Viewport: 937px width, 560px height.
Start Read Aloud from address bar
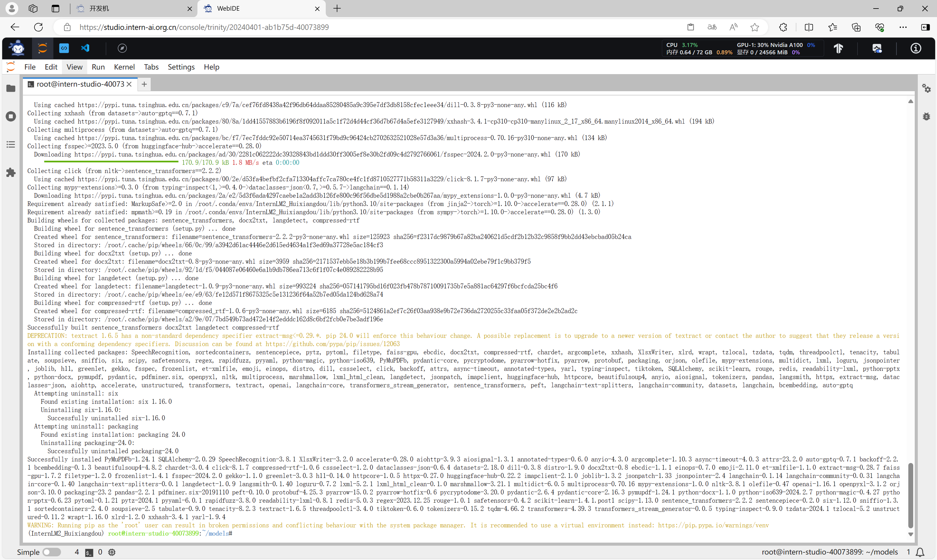733,27
